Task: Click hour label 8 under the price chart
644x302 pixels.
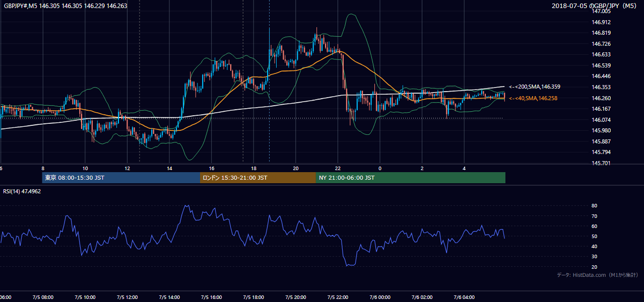Action: click(x=43, y=168)
